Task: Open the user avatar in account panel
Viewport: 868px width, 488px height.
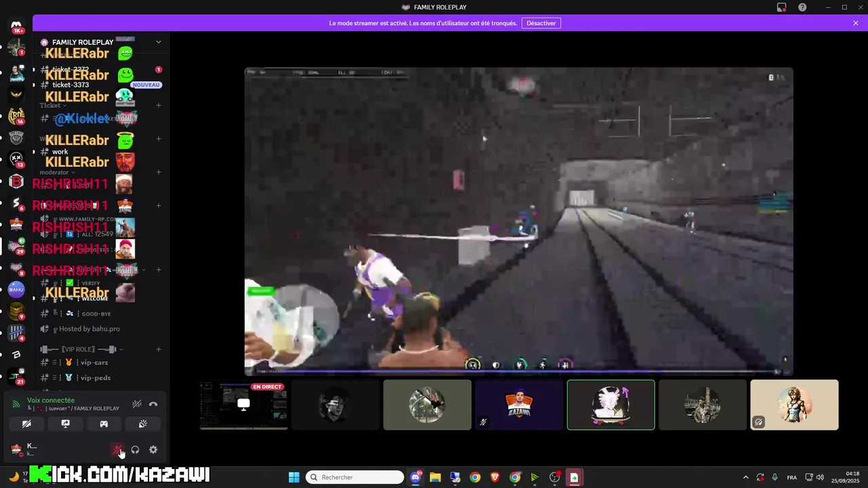Action: (x=16, y=449)
